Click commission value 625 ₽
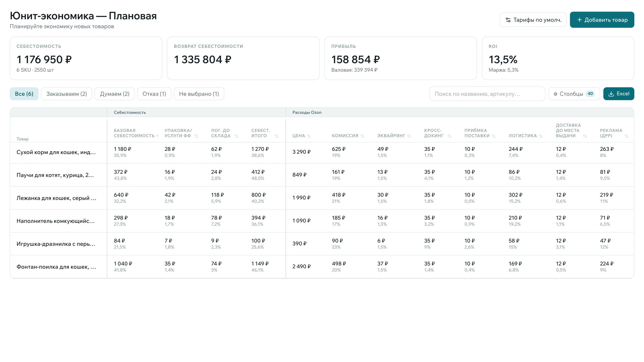Image resolution: width=644 pixels, height=362 pixels. click(339, 149)
